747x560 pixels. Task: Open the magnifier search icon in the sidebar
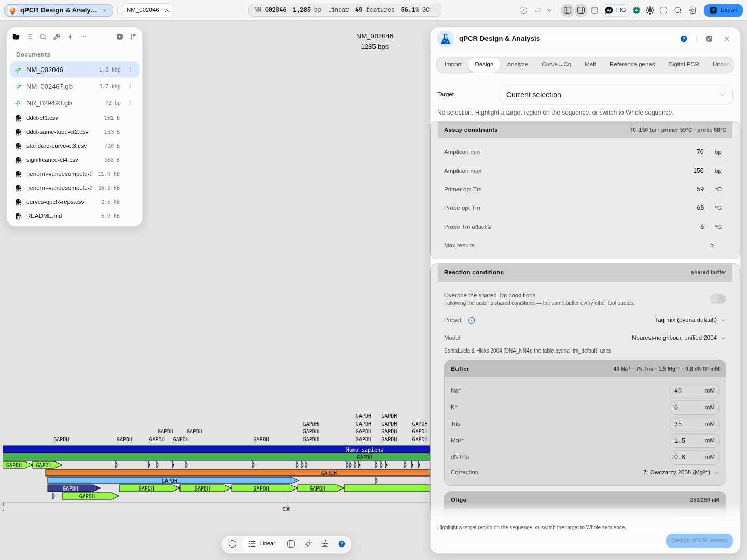coord(43,37)
